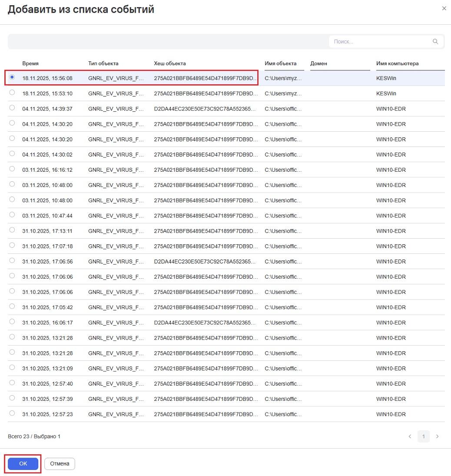The image size is (451, 476).
Task: Click WIN10-EDR in the 12:57:23 row
Action: [391, 414]
